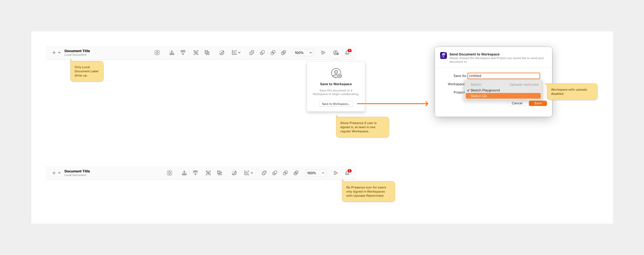Open the 100% zoom dropdown in lower toolbar

(x=315, y=173)
